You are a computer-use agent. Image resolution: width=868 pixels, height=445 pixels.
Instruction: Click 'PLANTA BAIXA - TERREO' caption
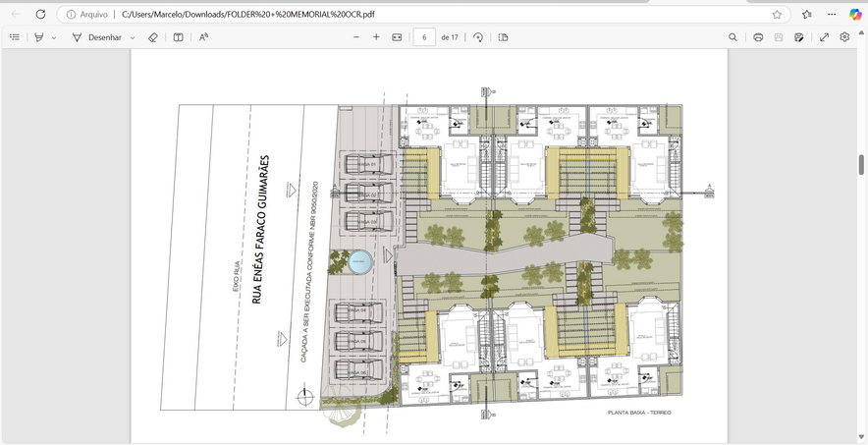tap(639, 413)
